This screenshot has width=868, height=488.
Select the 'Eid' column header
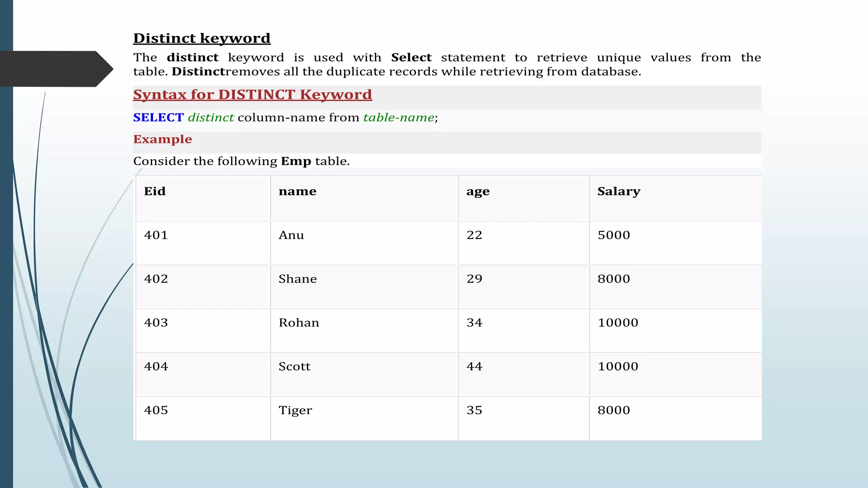pos(203,198)
